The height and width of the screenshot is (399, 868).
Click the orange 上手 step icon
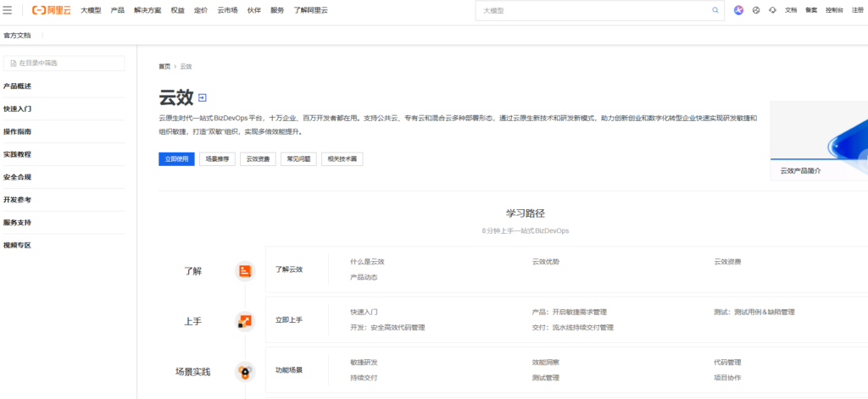pyautogui.click(x=245, y=322)
